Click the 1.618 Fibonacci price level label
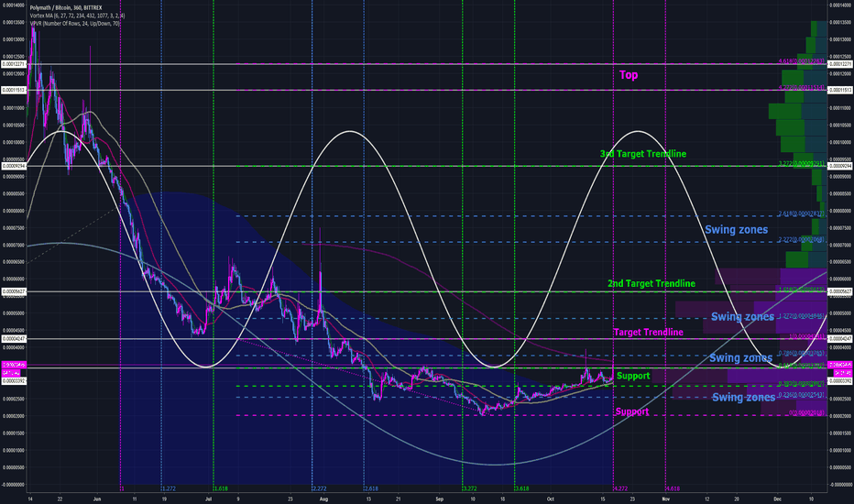 click(802, 289)
